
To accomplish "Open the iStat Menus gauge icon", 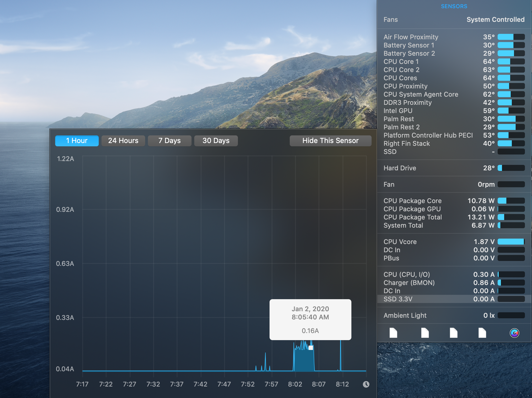I will click(514, 333).
